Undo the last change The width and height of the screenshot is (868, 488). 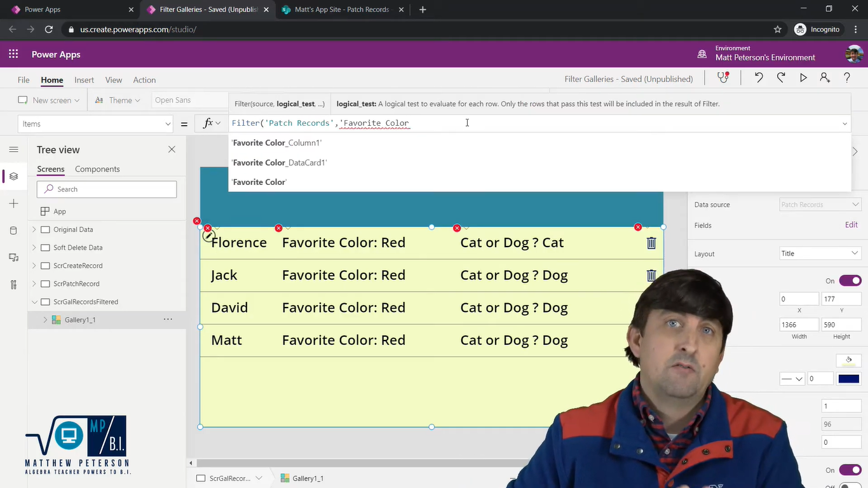click(x=759, y=78)
